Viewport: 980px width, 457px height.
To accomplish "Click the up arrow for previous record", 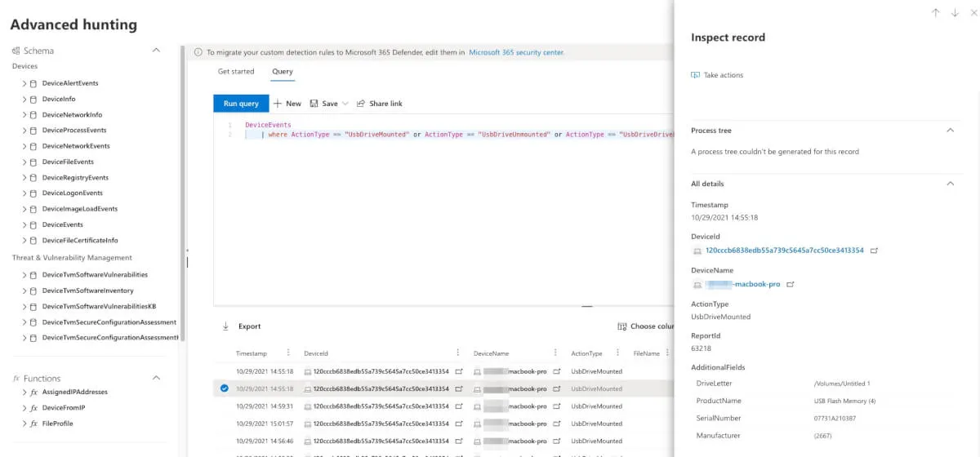I will (935, 13).
